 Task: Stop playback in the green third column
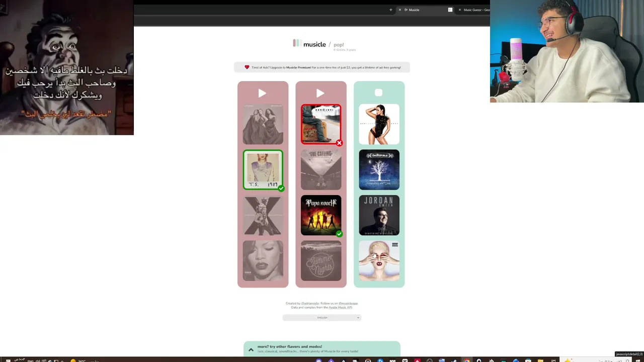click(379, 93)
